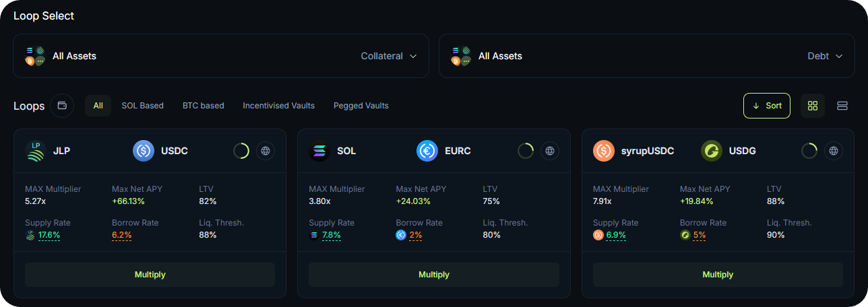This screenshot has height=307, width=868.
Task: Switch to grid view layout
Action: click(x=813, y=106)
